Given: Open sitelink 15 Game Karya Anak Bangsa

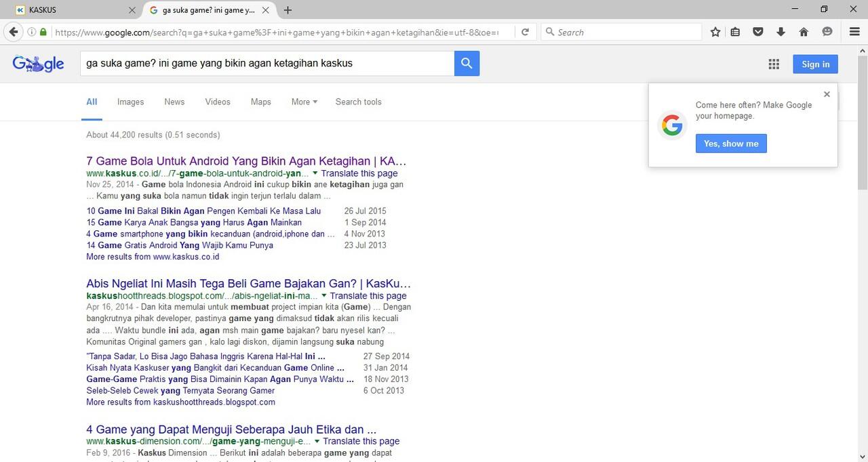Looking at the screenshot, I should pyautogui.click(x=194, y=222).
